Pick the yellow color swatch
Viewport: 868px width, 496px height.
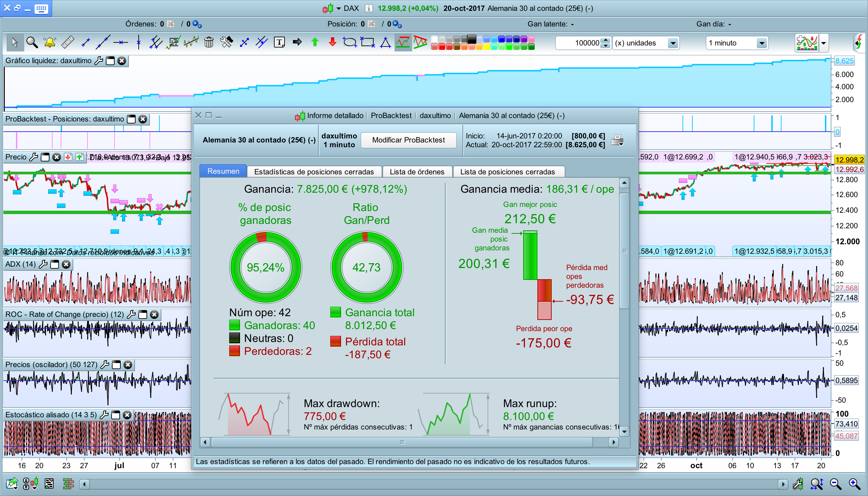tap(487, 47)
